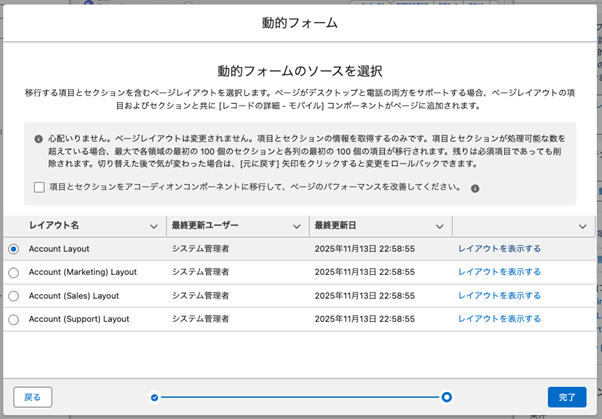Select the Account (Sales) Layout radio button
Image resolution: width=602 pixels, height=419 pixels.
coord(13,296)
